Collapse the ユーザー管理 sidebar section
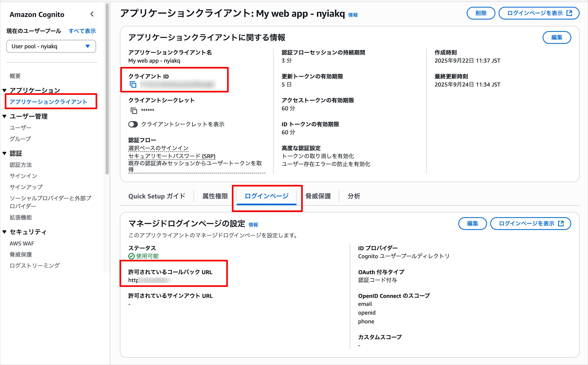 4,116
